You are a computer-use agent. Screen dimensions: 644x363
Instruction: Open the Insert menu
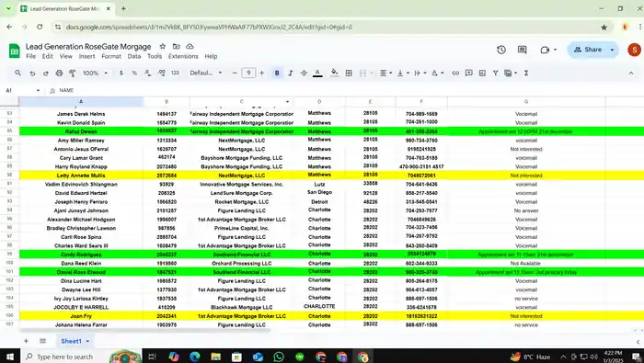[x=86, y=56]
